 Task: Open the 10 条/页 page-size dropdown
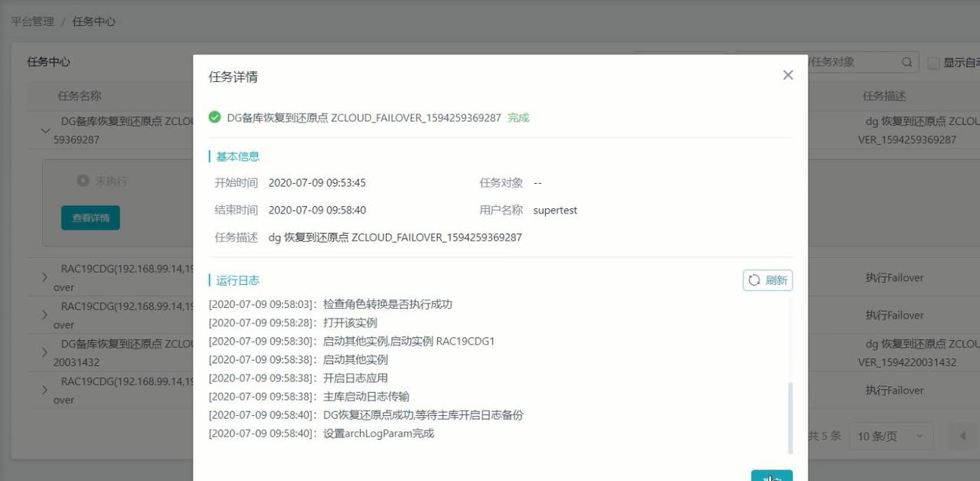click(890, 436)
